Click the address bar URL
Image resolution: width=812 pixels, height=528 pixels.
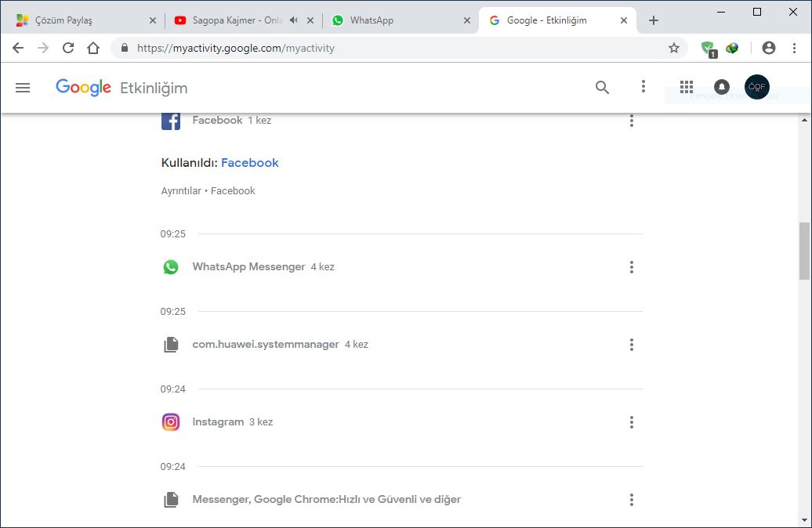[x=236, y=48]
